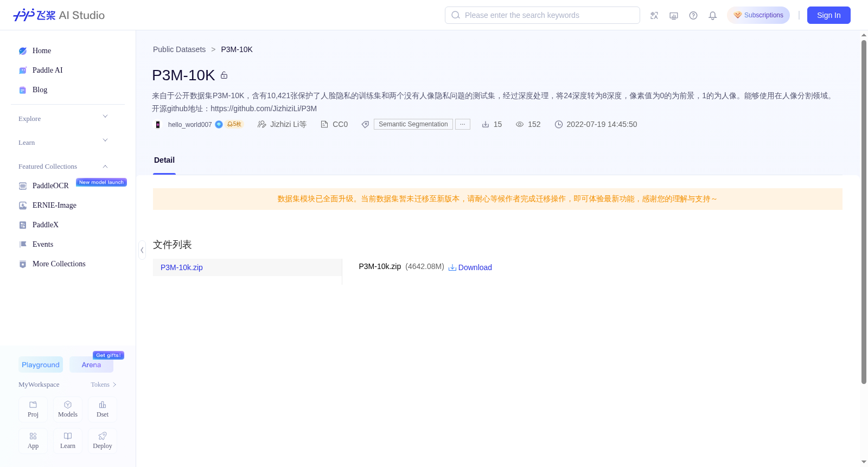Collapse the Featured Collections section
The image size is (868, 467).
[x=105, y=167]
